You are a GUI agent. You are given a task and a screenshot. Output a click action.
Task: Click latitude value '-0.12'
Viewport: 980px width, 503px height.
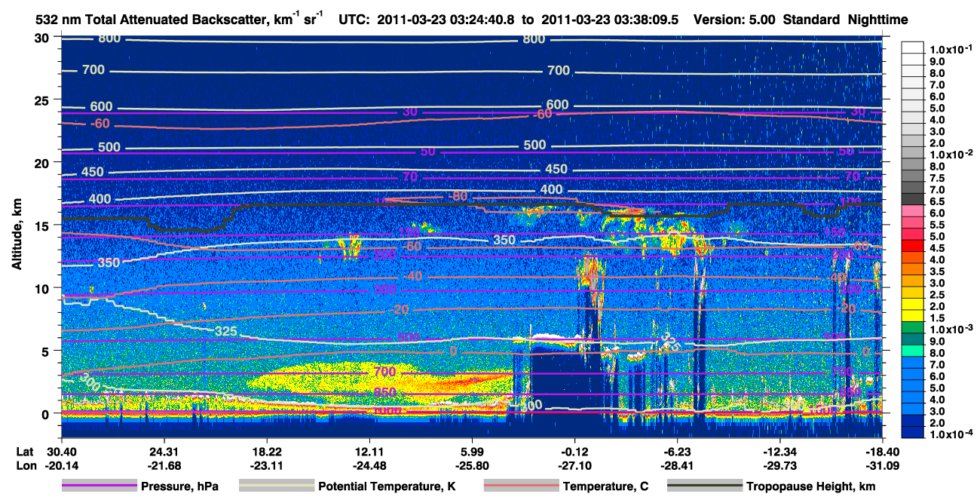pos(574,452)
